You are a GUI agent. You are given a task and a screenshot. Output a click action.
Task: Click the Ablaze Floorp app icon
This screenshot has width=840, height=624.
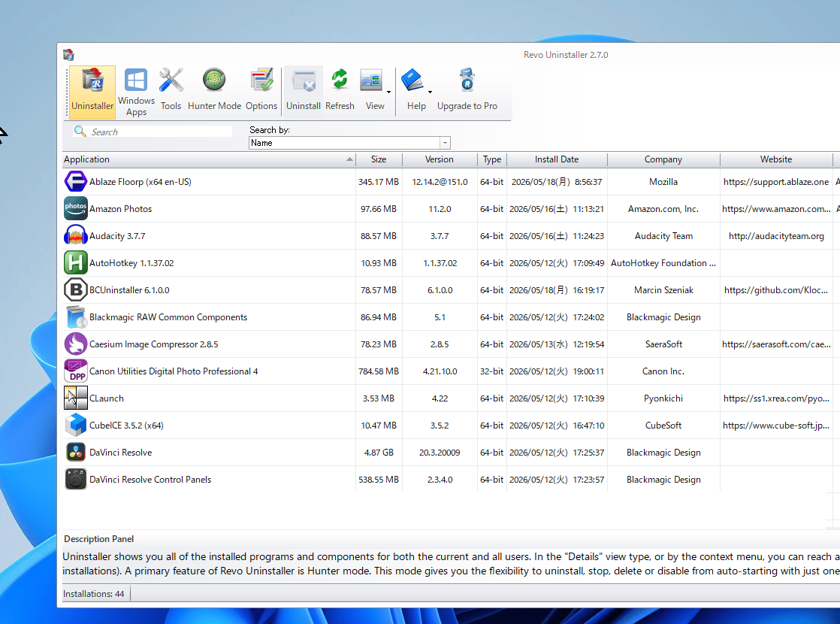(76, 181)
